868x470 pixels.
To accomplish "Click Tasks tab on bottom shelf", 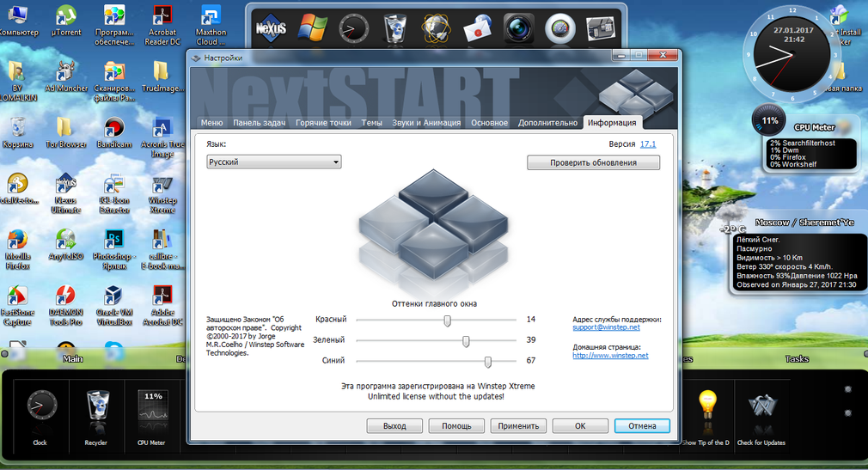I will click(797, 358).
